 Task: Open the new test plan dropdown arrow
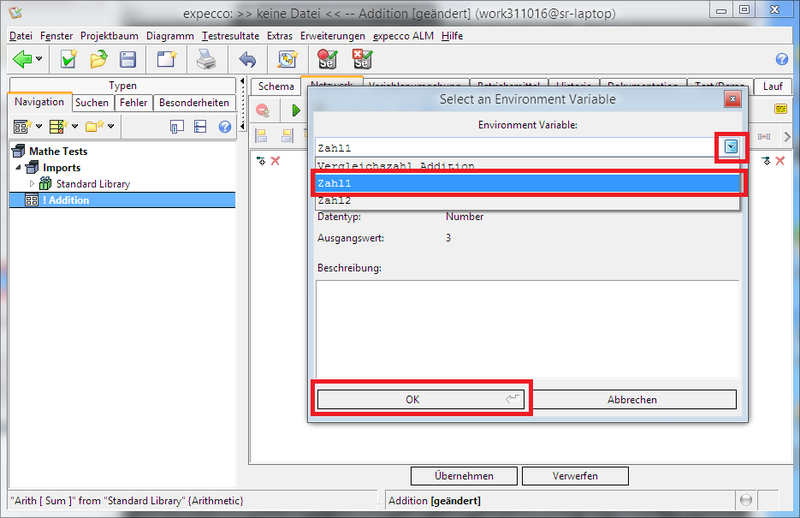click(x=74, y=126)
